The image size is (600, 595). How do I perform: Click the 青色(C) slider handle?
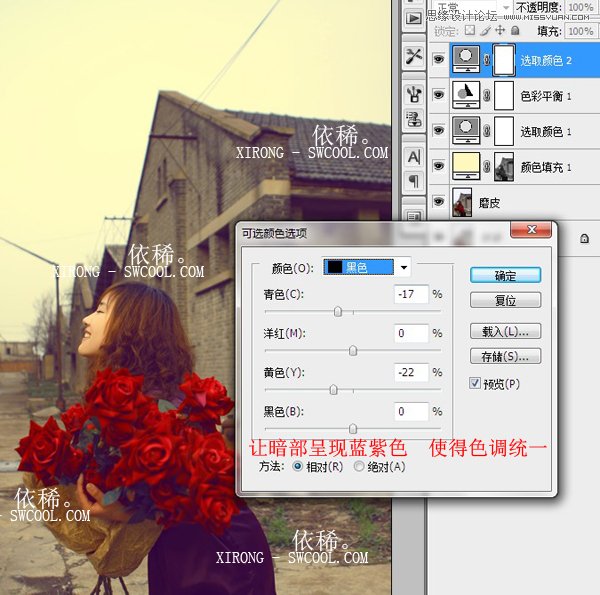[338, 312]
